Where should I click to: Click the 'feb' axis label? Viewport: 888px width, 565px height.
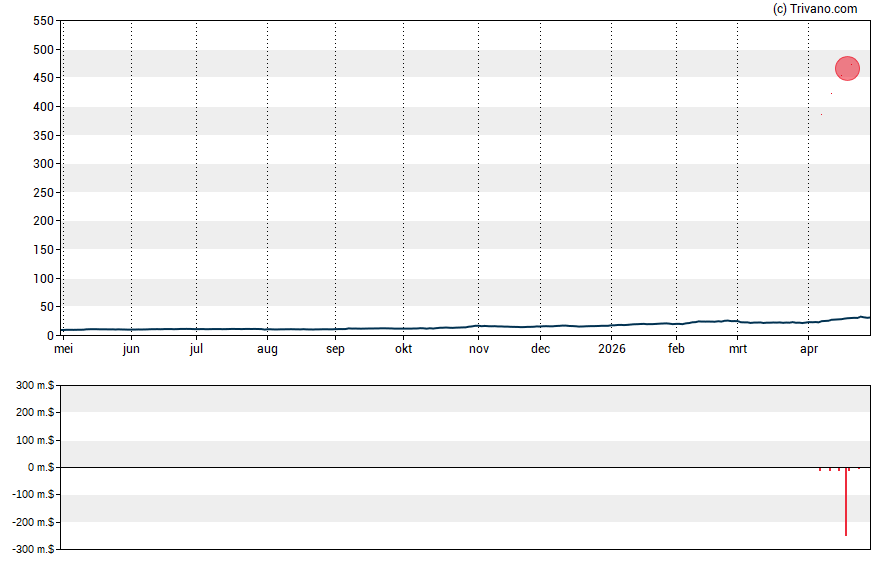(x=676, y=349)
